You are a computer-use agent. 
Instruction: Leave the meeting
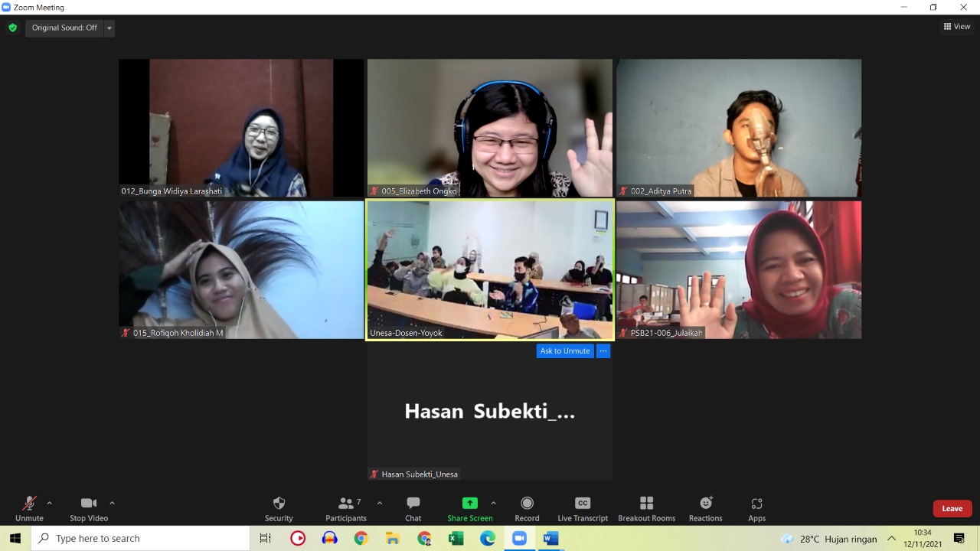952,509
